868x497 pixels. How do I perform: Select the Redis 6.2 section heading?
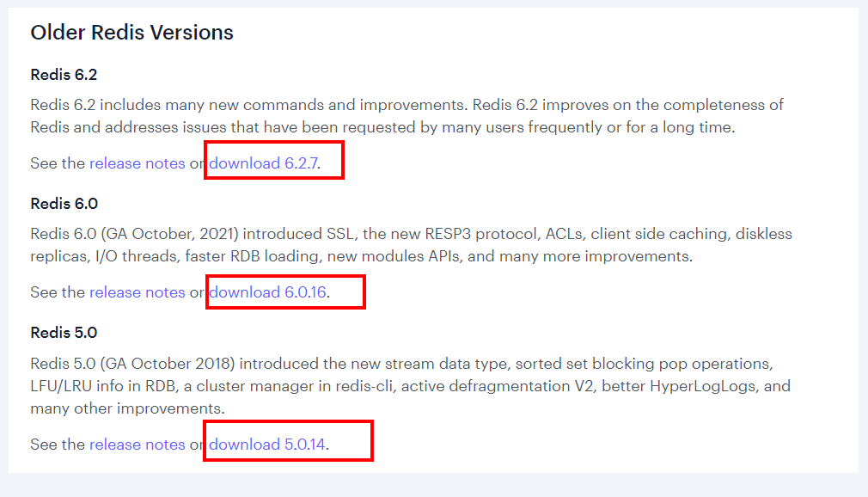[64, 75]
